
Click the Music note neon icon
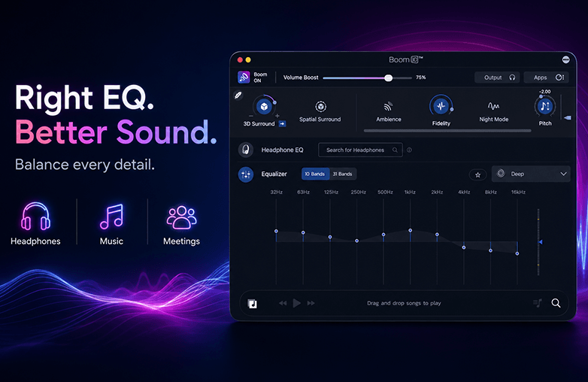pyautogui.click(x=111, y=217)
